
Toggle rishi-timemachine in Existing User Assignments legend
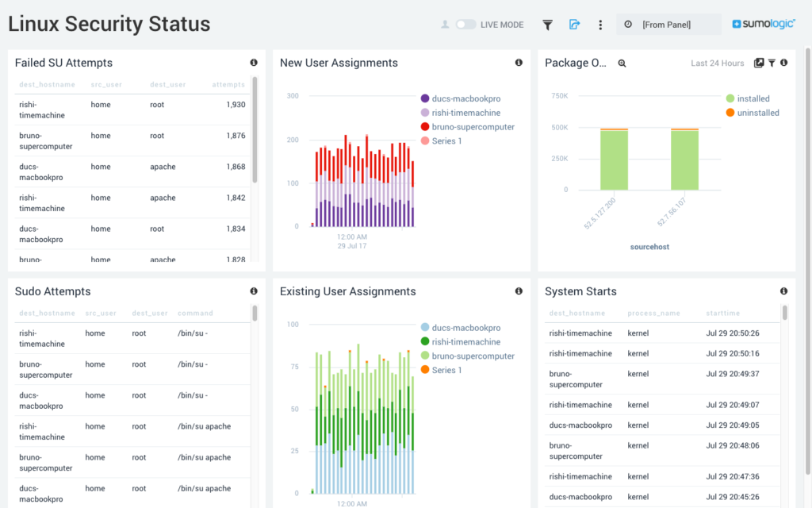[461, 341]
